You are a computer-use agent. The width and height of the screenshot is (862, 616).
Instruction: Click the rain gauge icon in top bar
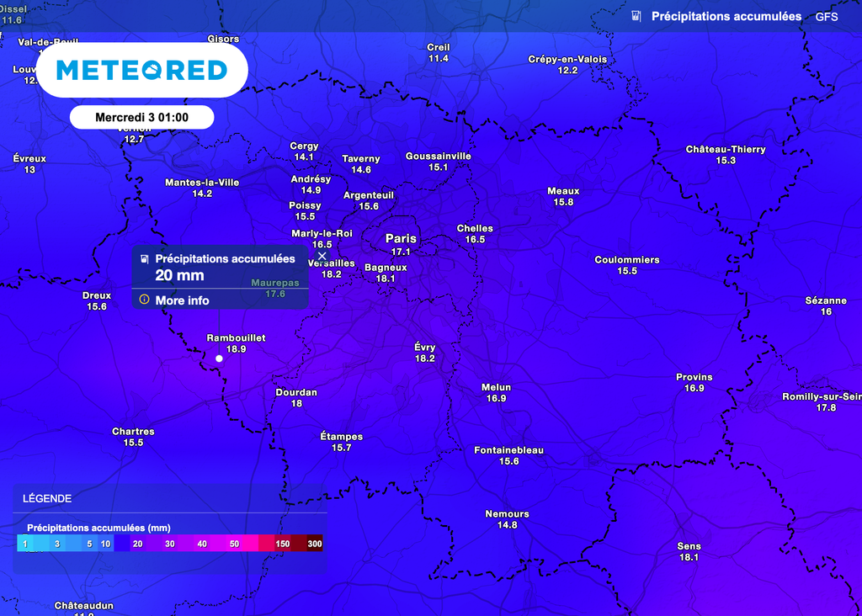click(x=636, y=16)
